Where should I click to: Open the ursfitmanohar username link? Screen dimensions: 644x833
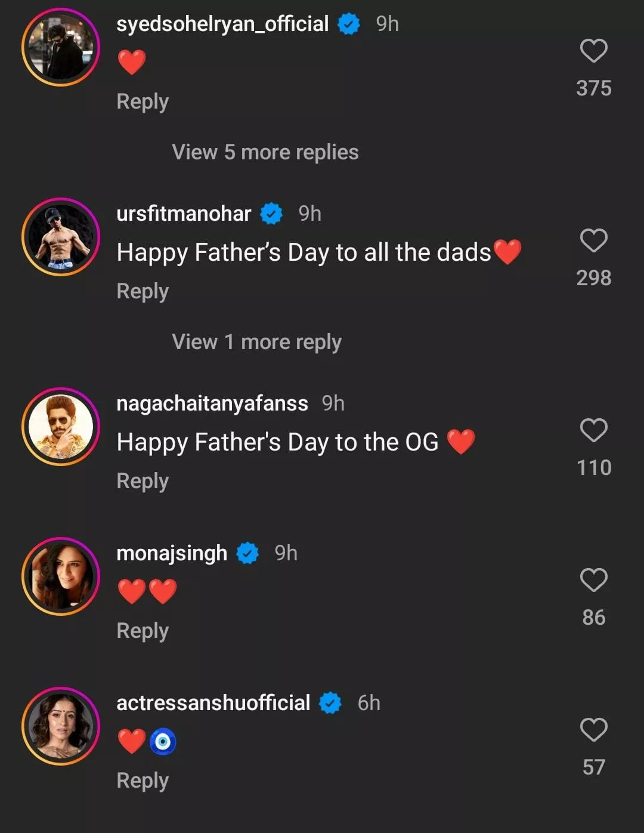coord(184,214)
